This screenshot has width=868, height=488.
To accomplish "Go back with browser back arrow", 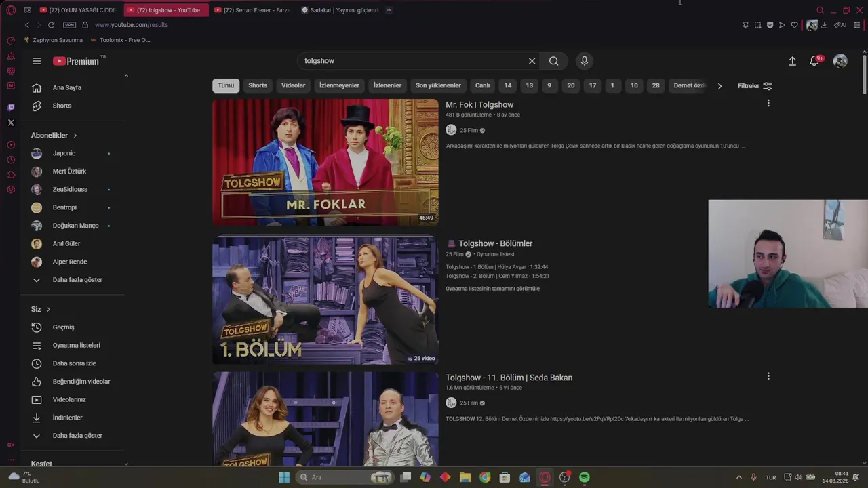I will click(27, 25).
